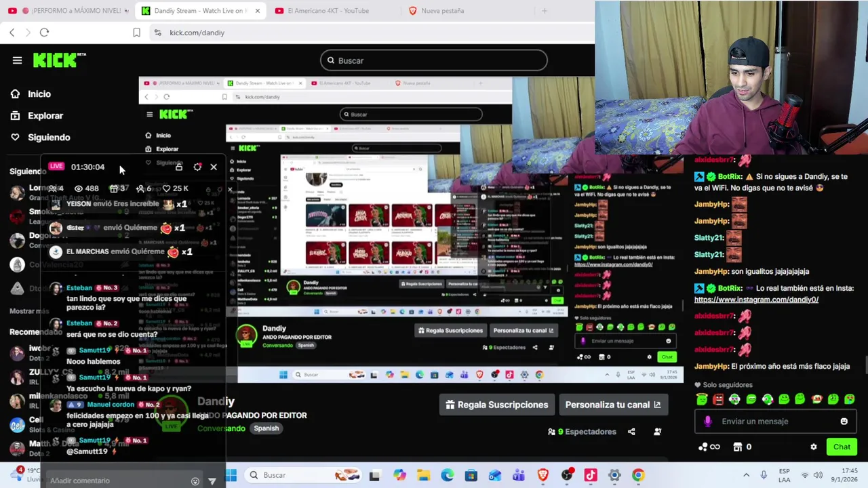Image resolution: width=868 pixels, height=488 pixels.
Task: Open a new browser tab with plus
Action: coord(544,11)
